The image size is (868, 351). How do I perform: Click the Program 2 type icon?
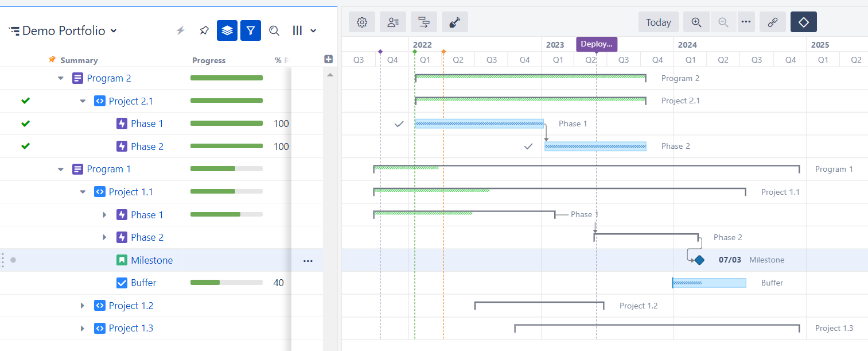(77, 78)
